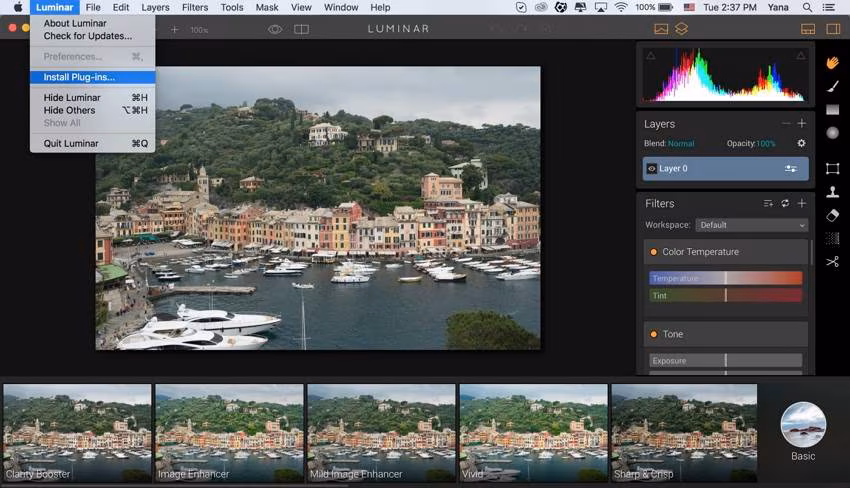The width and height of the screenshot is (850, 488).
Task: Select the Denoise tool
Action: [x=833, y=239]
